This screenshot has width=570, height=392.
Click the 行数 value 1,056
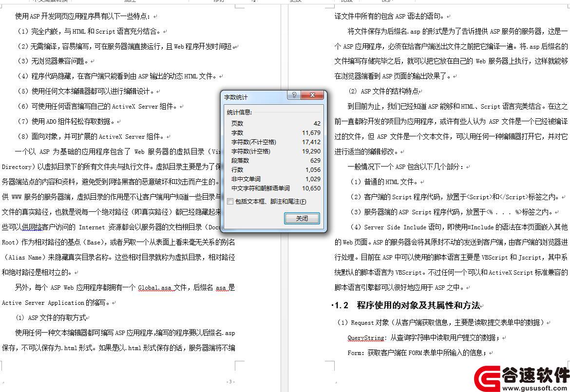point(313,170)
